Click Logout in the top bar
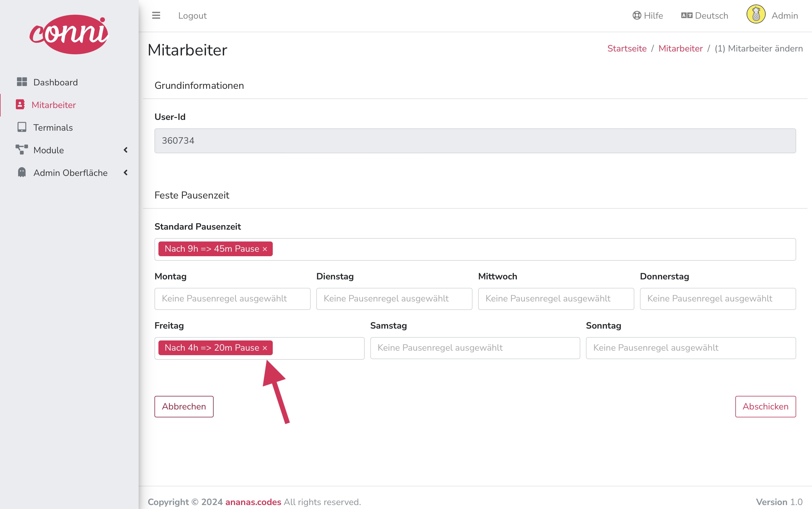The height and width of the screenshot is (509, 812). click(192, 16)
